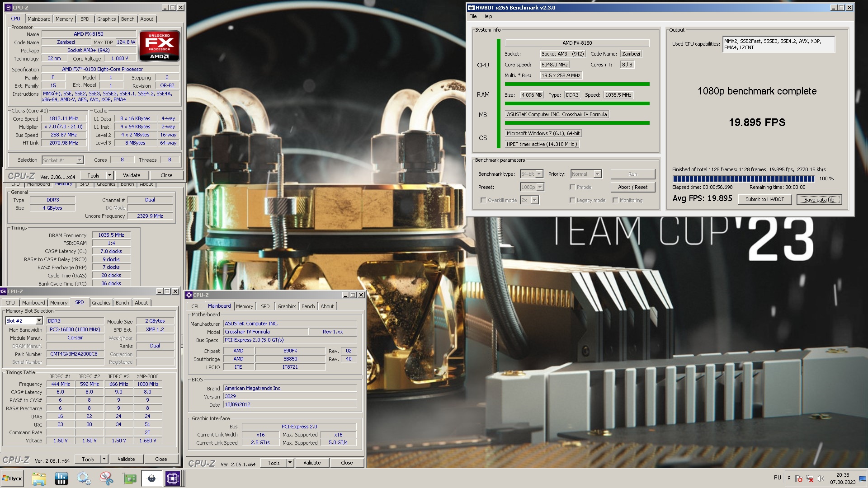The width and height of the screenshot is (868, 488).
Task: Click the DRAM Frequency 1035.5 MHz value
Action: tap(111, 235)
